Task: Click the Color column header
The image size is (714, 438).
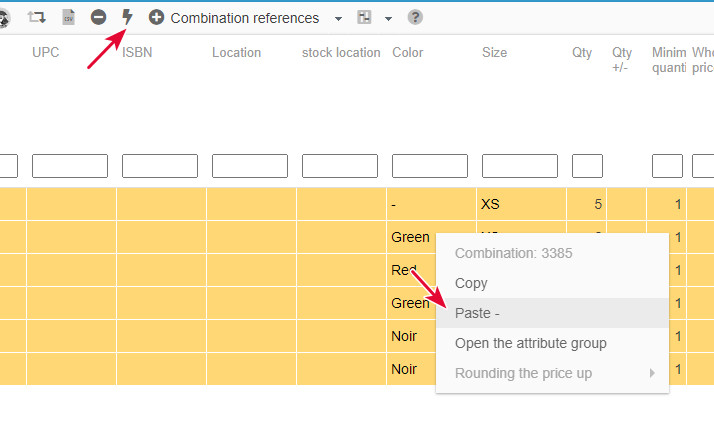Action: tap(408, 52)
